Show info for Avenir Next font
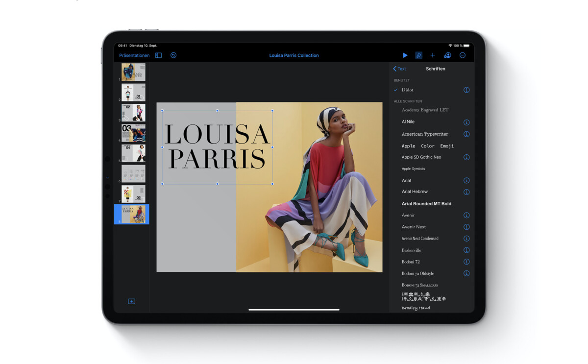 tap(466, 227)
